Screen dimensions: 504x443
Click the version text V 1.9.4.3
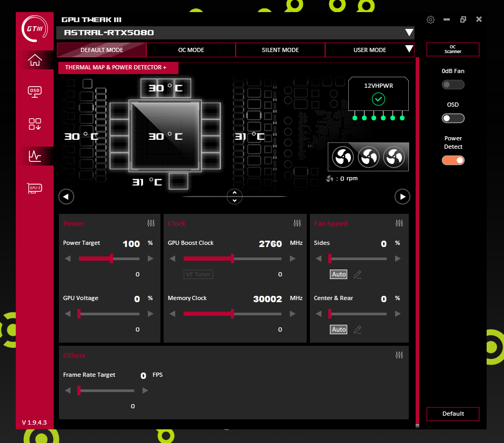point(34,423)
